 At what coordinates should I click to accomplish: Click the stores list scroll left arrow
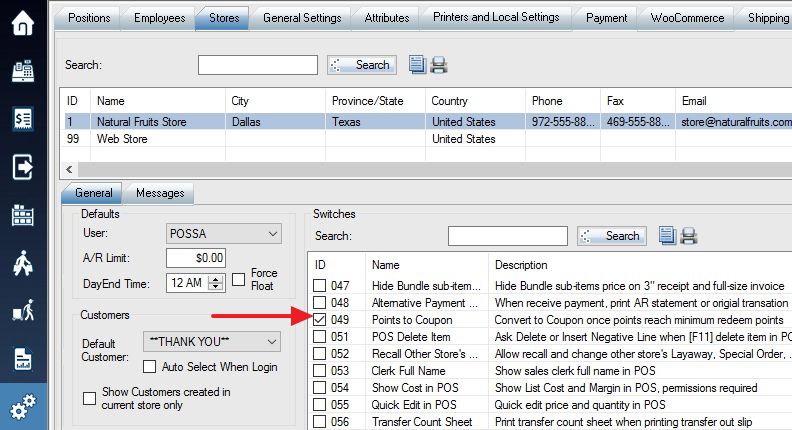tap(69, 169)
